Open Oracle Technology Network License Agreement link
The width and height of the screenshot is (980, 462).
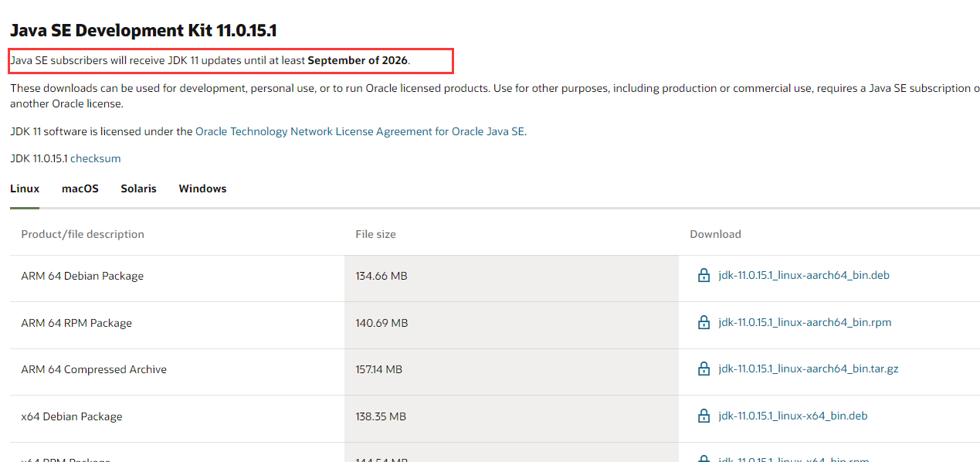pyautogui.click(x=360, y=131)
